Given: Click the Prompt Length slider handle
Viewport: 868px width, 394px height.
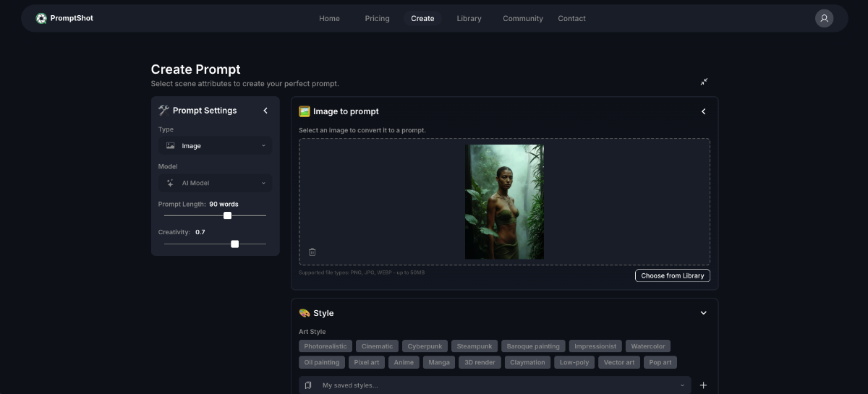Looking at the screenshot, I should (227, 215).
